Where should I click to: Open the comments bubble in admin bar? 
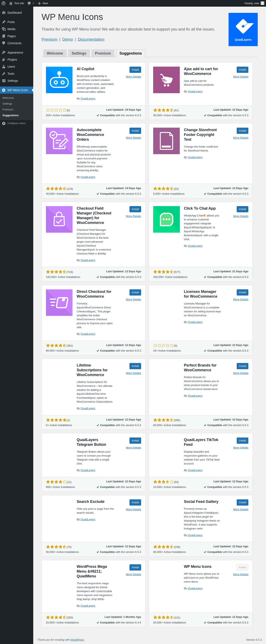[x=29, y=3]
